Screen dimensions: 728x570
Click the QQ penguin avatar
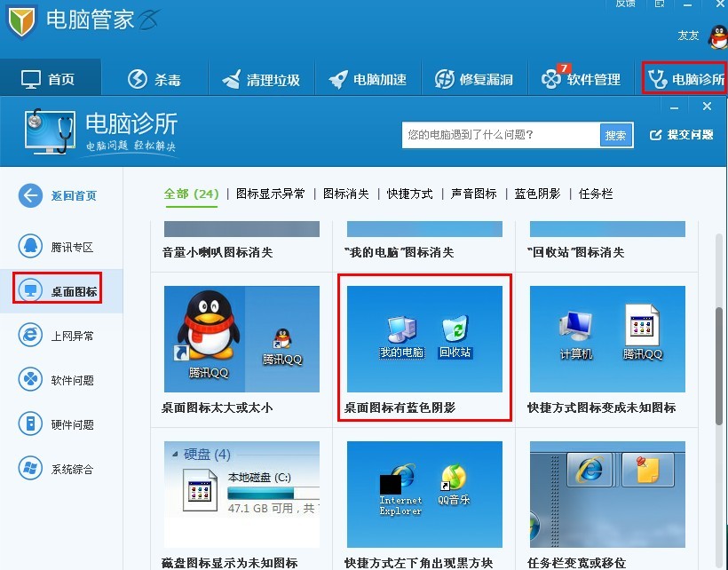(719, 36)
